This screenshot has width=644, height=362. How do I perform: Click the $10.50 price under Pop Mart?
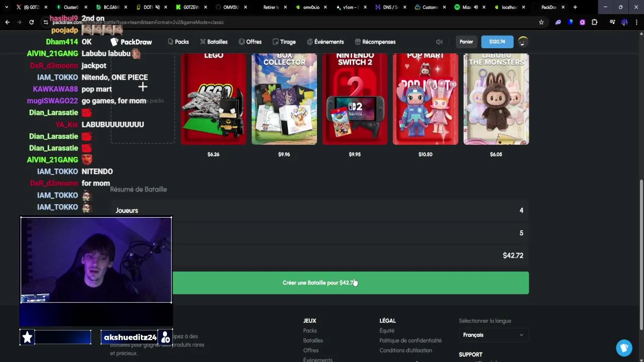click(x=425, y=154)
